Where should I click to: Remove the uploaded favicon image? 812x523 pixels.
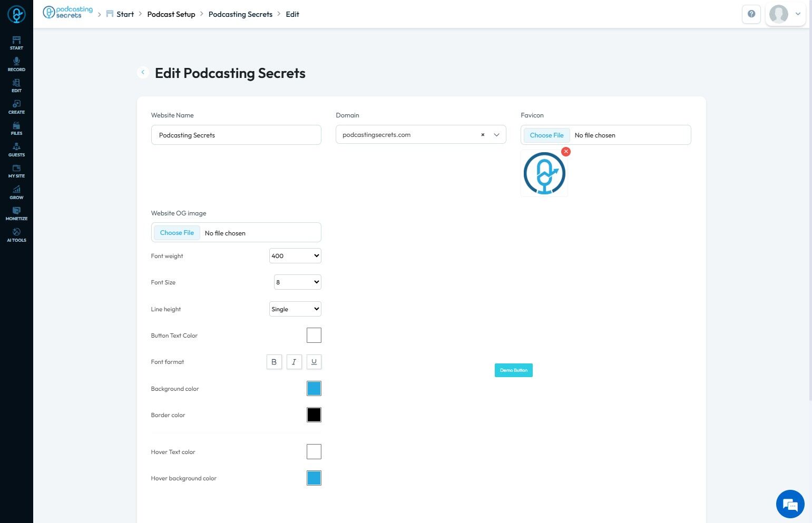coord(566,152)
